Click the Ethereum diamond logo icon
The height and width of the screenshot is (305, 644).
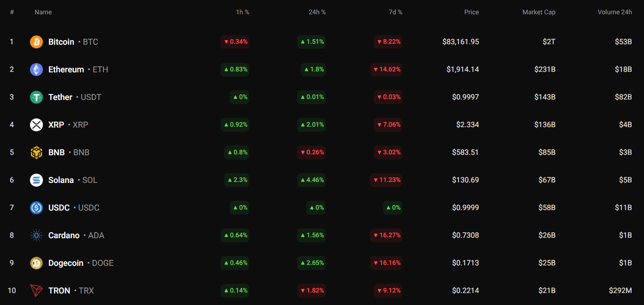(36, 70)
